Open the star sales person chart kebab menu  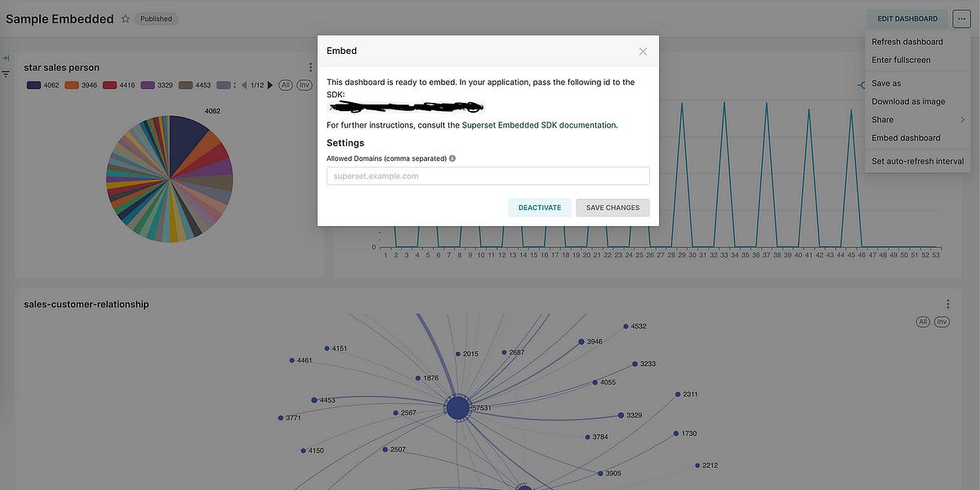pos(310,67)
